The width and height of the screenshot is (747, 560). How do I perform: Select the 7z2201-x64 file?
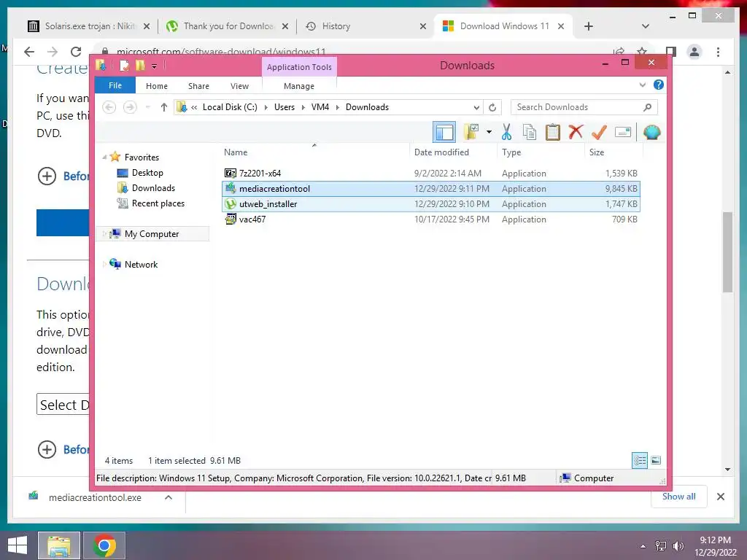pos(430,174)
